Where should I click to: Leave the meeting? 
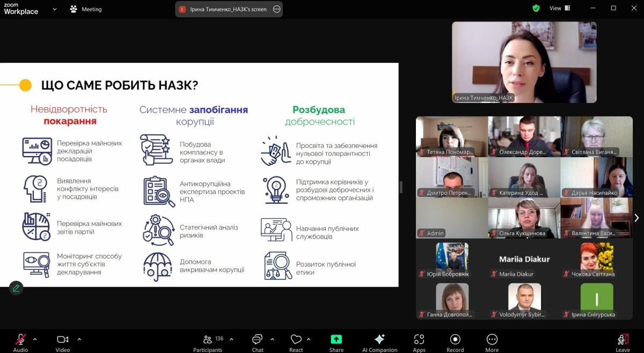(623, 342)
